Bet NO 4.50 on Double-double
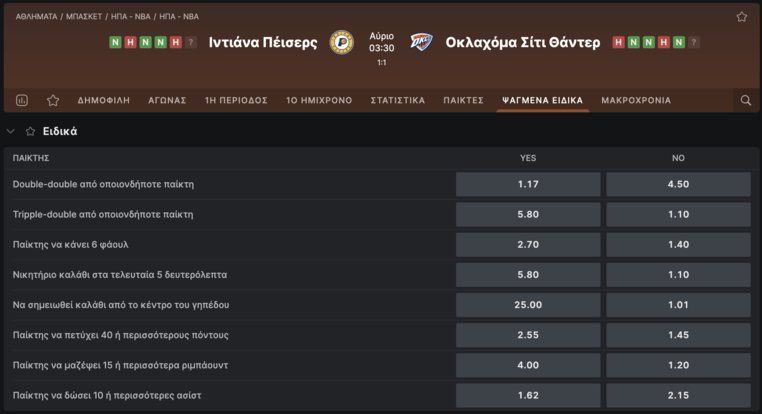Image resolution: width=762 pixels, height=414 pixels. 678,184
